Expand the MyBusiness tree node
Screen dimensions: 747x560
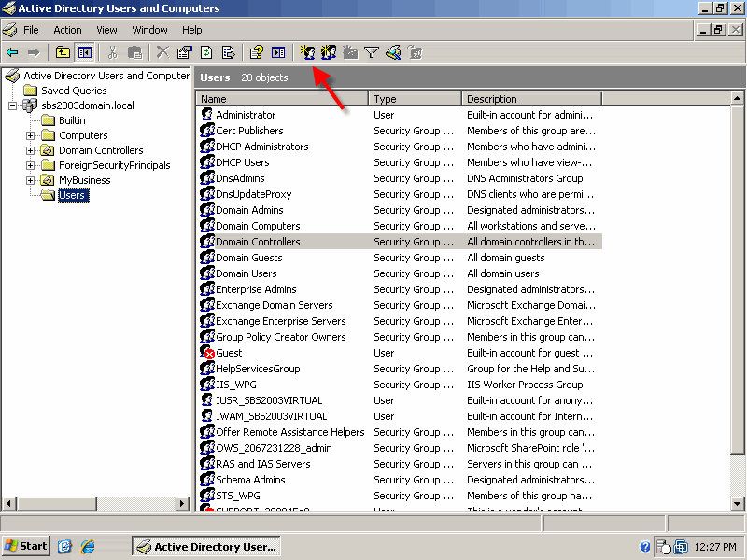tap(30, 180)
